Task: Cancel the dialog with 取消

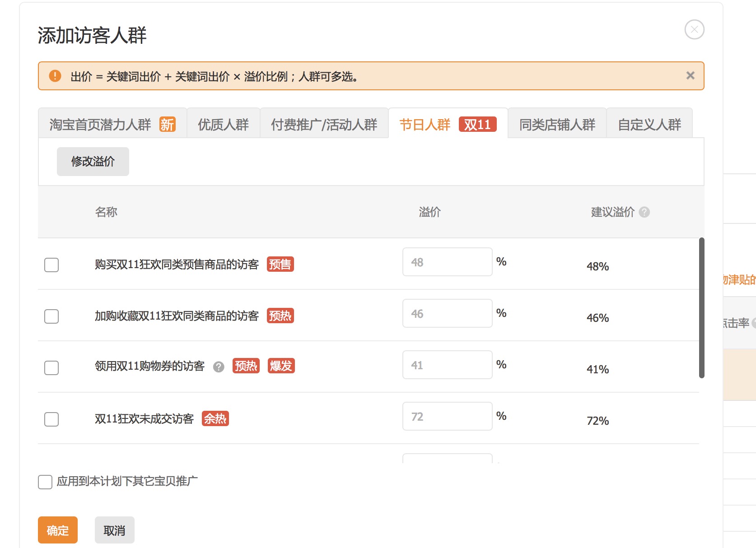Action: point(114,530)
